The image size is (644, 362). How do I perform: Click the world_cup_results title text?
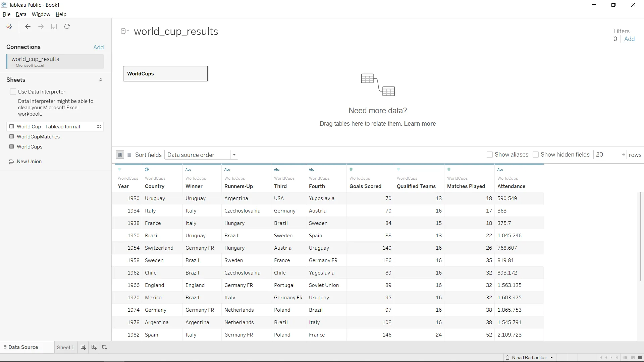[x=176, y=32]
